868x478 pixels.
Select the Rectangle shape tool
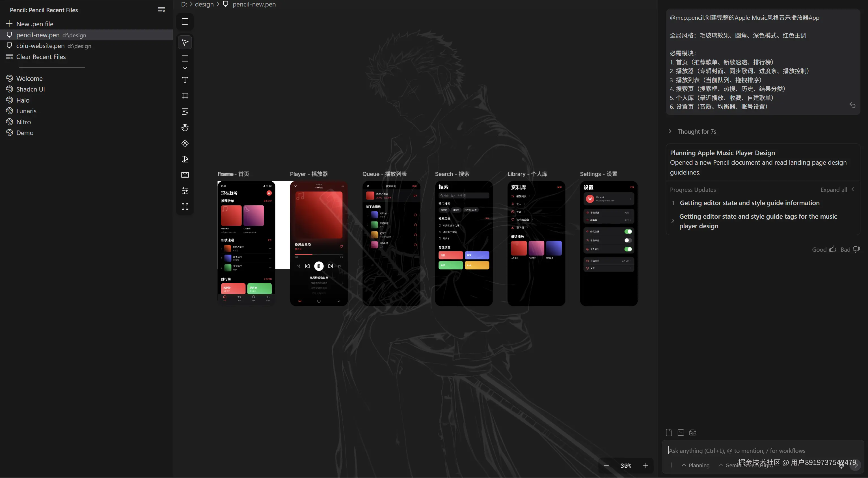click(x=185, y=58)
